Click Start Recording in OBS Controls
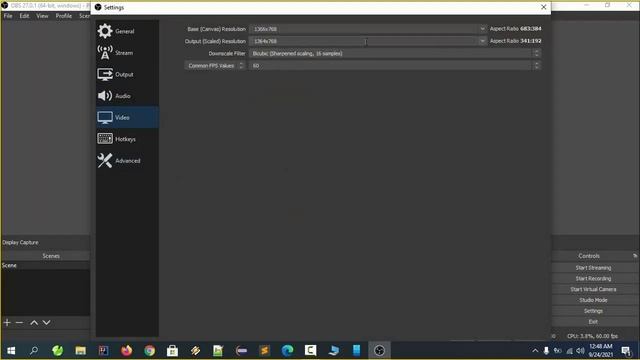The width and height of the screenshot is (640, 360). pyautogui.click(x=593, y=278)
